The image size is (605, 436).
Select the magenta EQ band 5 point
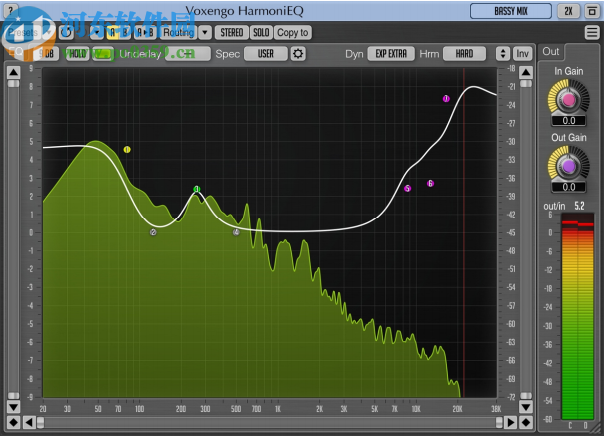point(407,188)
